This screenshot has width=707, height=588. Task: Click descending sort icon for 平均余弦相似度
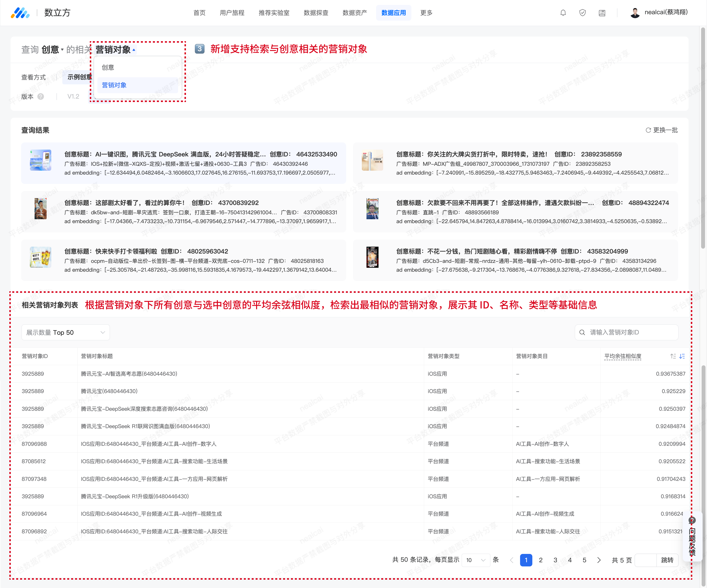[x=682, y=356]
